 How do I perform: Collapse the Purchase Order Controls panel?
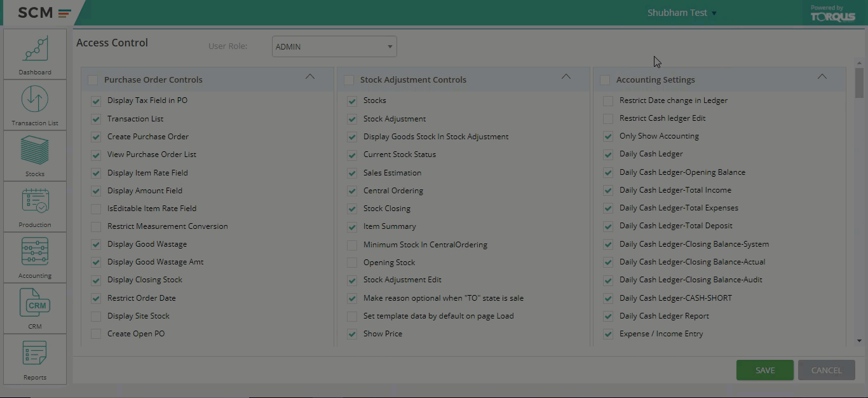pos(310,77)
